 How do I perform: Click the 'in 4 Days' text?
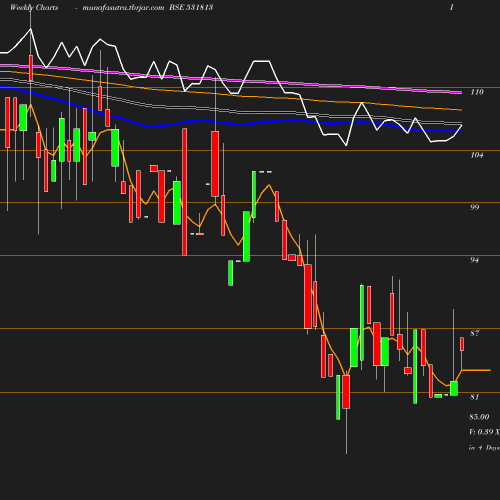tap(484, 448)
